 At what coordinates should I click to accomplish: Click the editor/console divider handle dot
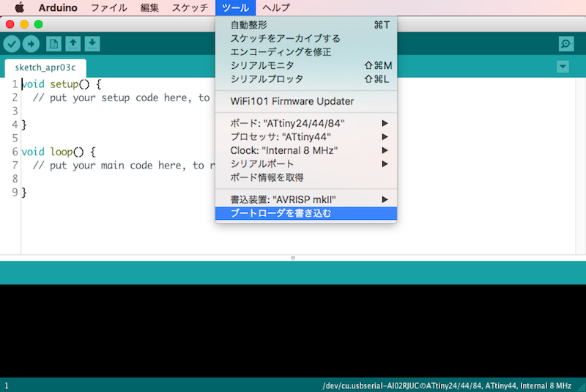293,258
